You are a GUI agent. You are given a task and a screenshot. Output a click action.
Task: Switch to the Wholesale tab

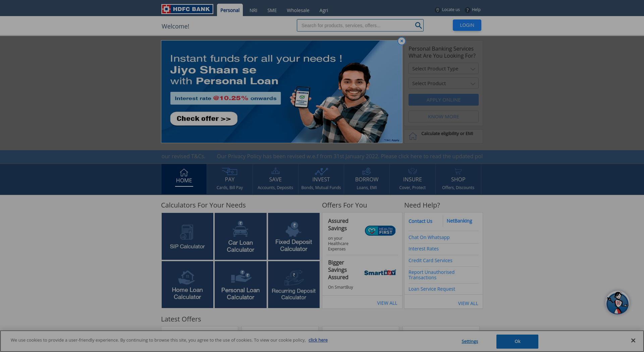click(x=298, y=10)
